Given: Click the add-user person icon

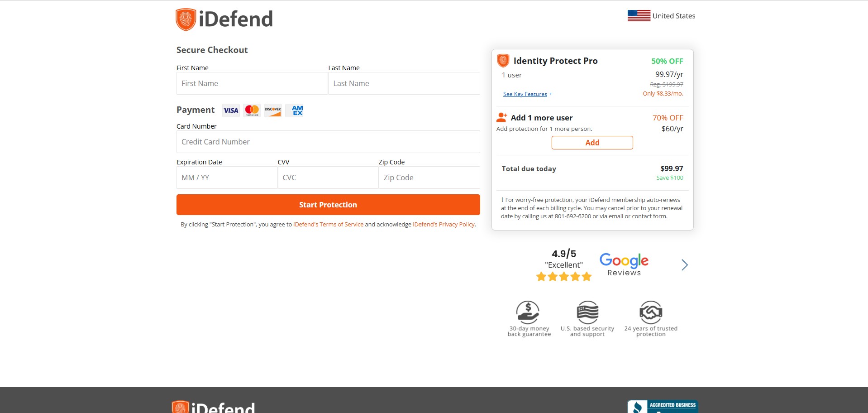Looking at the screenshot, I should 502,118.
